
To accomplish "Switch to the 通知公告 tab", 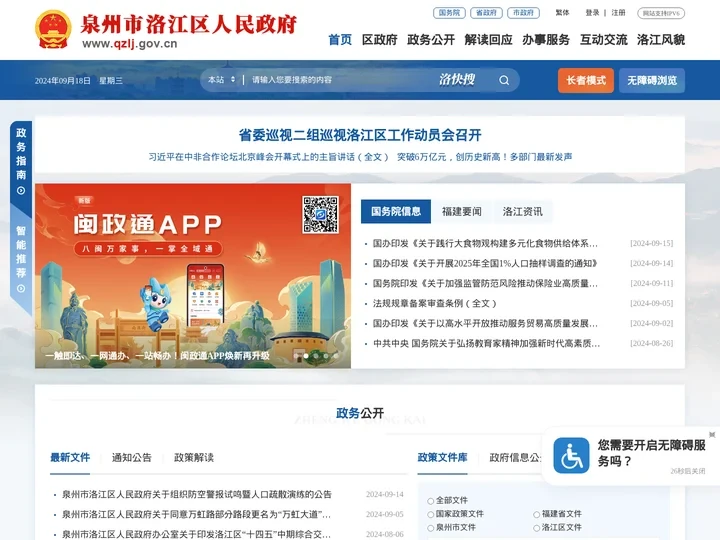I will [131, 457].
